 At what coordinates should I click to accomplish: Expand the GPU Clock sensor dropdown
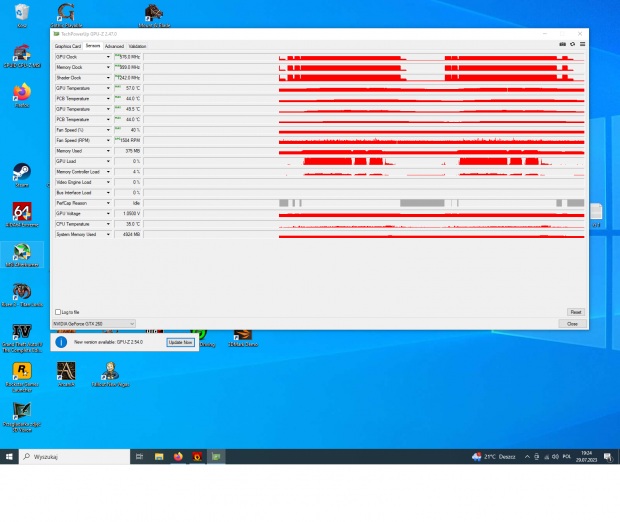pyautogui.click(x=108, y=57)
